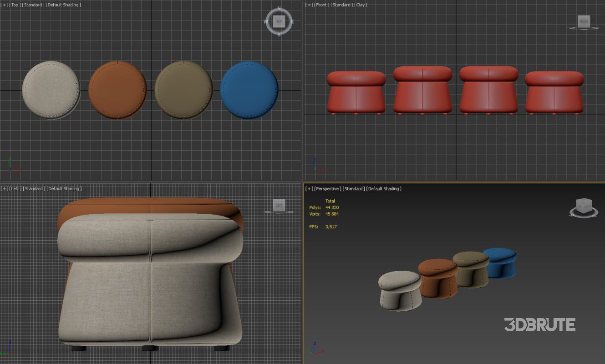Click W on the Top viewport compass ring
This screenshot has height=364, width=605.
coord(265,21)
